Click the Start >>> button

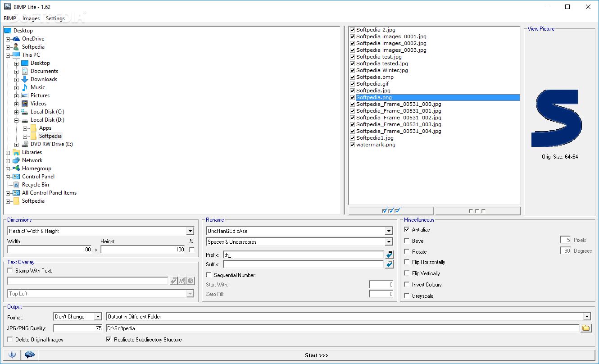[317, 355]
